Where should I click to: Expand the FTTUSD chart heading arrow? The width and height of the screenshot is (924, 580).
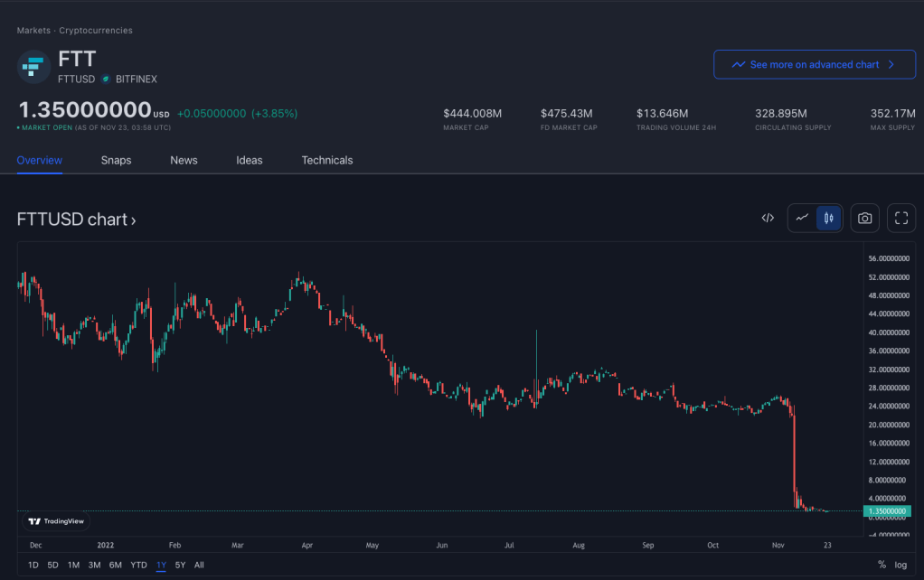tap(133, 220)
